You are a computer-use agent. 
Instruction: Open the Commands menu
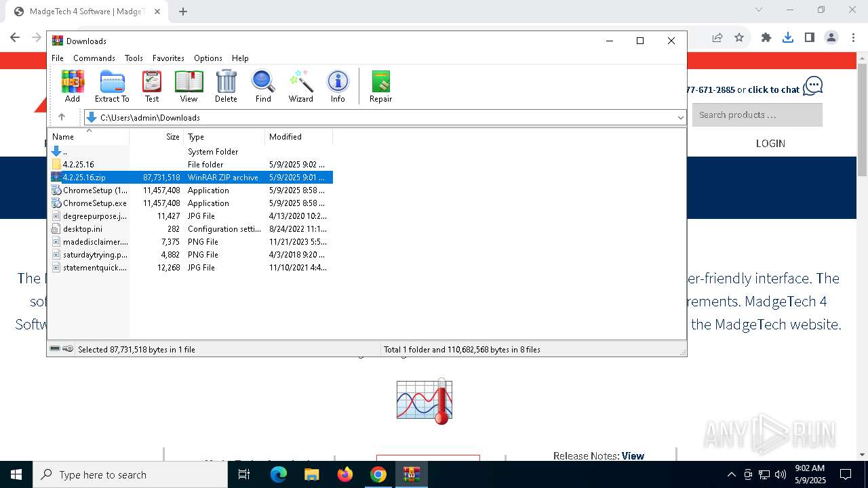click(94, 58)
